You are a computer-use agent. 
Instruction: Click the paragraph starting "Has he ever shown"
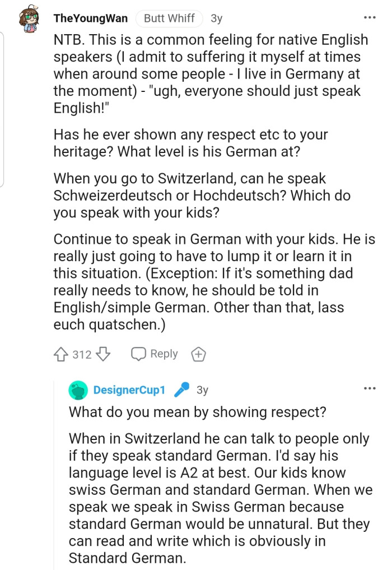(190, 143)
